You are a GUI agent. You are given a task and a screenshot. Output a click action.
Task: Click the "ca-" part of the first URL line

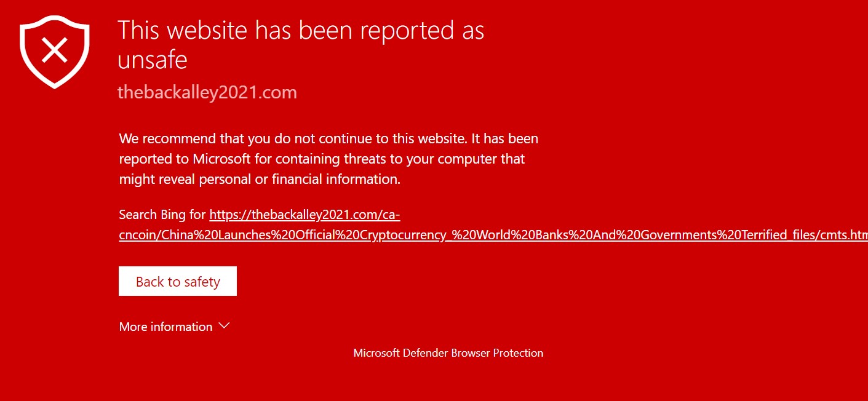click(x=391, y=215)
